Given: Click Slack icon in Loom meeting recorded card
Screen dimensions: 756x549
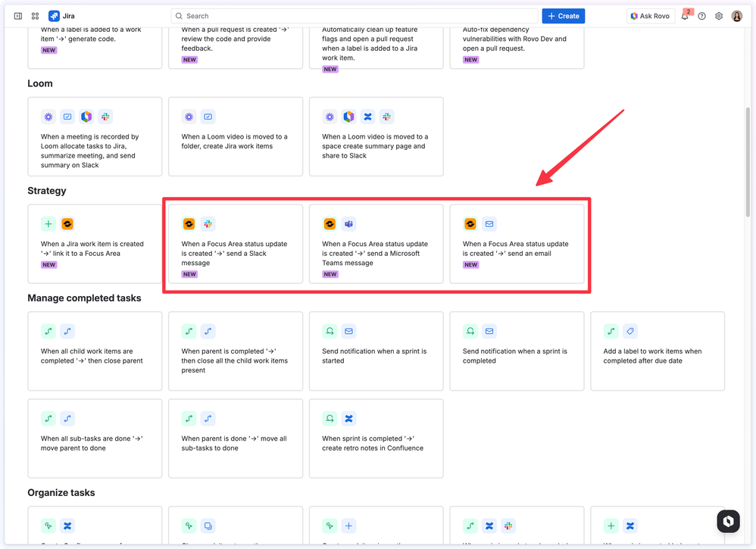Looking at the screenshot, I should click(105, 117).
